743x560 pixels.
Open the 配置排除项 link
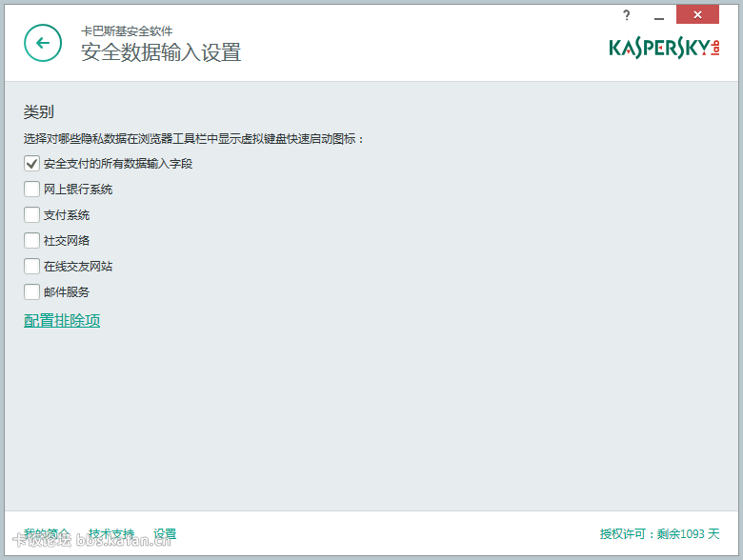[x=62, y=321]
